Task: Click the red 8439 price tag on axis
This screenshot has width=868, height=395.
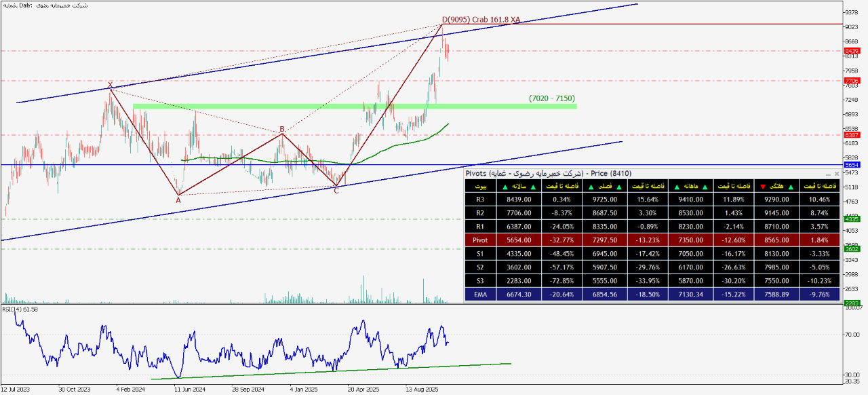Action: coord(852,51)
